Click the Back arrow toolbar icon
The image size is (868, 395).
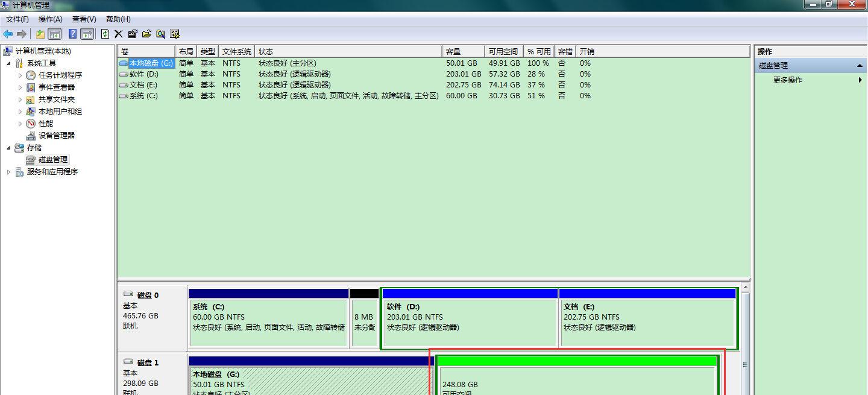[8, 34]
